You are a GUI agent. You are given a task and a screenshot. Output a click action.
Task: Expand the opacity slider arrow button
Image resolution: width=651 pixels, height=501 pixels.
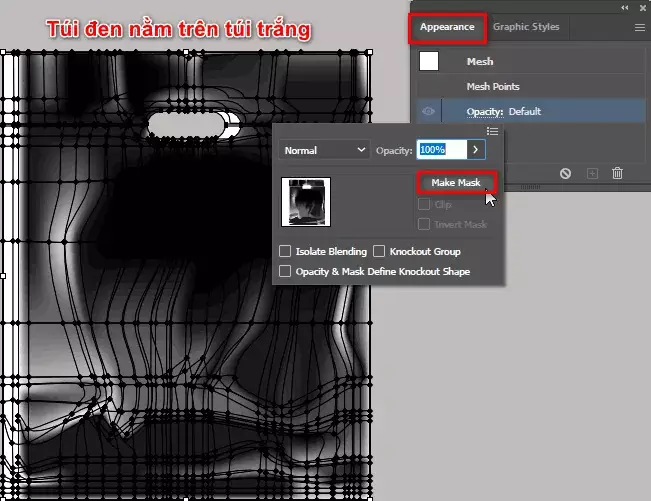[477, 150]
